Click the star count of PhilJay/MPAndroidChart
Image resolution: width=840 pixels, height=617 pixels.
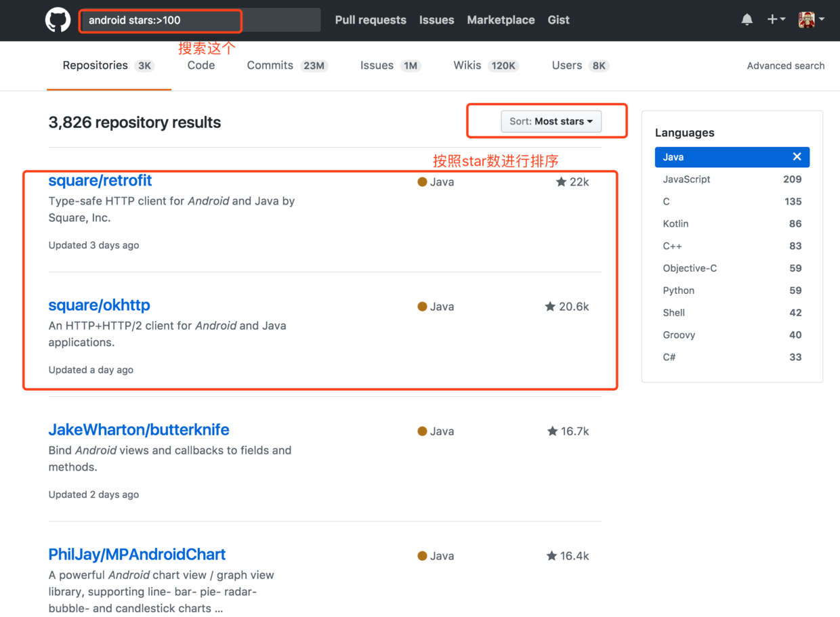(x=574, y=555)
